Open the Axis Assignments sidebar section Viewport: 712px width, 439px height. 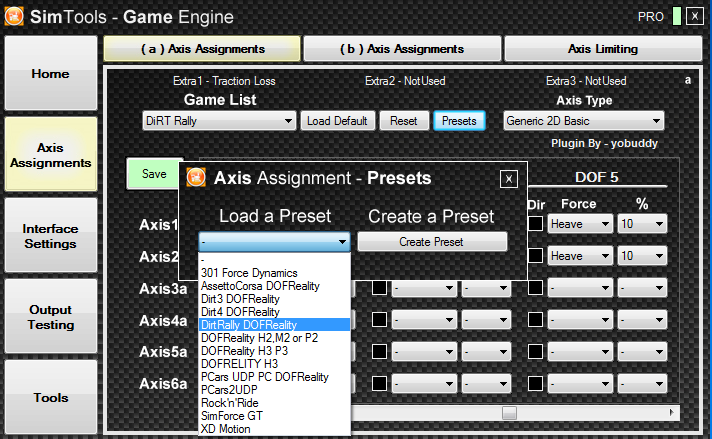(51, 154)
